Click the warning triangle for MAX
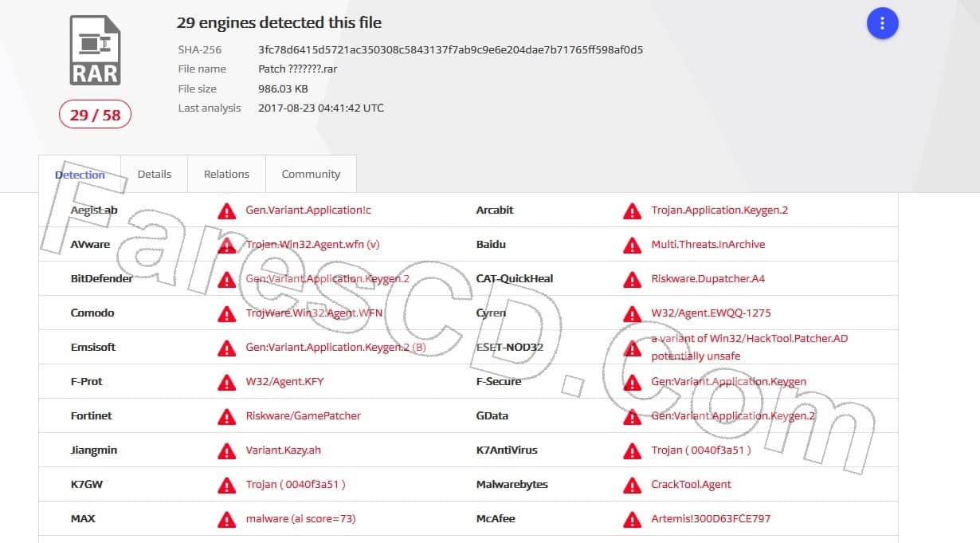 [227, 519]
